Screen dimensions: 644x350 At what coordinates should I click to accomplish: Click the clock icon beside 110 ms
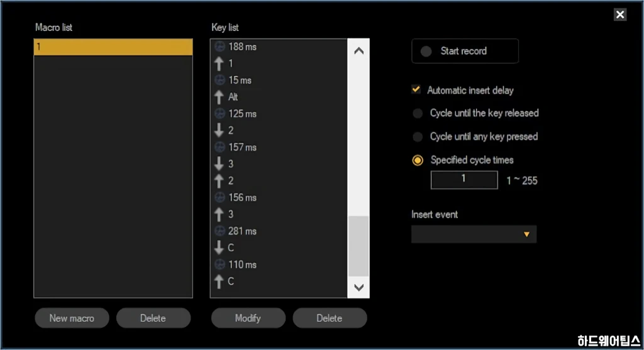click(219, 265)
